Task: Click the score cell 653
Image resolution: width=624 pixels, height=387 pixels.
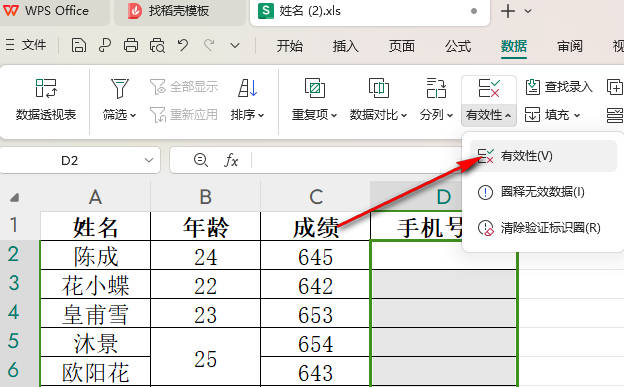Action: point(316,314)
